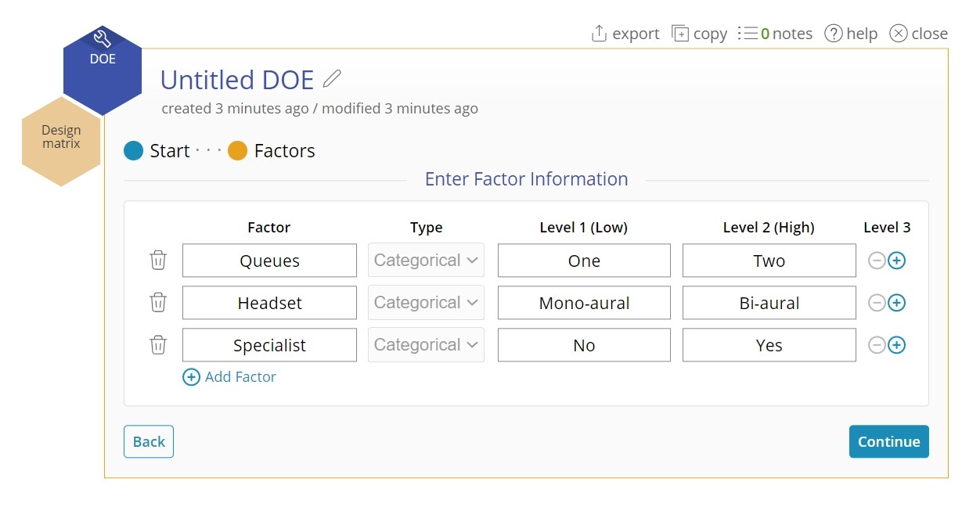This screenshot has height=518, width=980.
Task: Remove the Specialist factor using its trash icon
Action: coord(158,345)
